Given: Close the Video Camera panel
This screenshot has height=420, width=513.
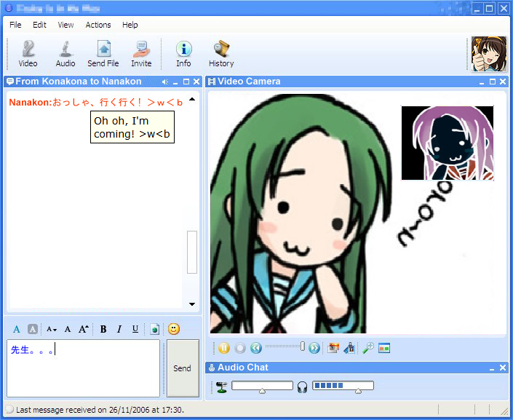Looking at the screenshot, I should coord(503,82).
